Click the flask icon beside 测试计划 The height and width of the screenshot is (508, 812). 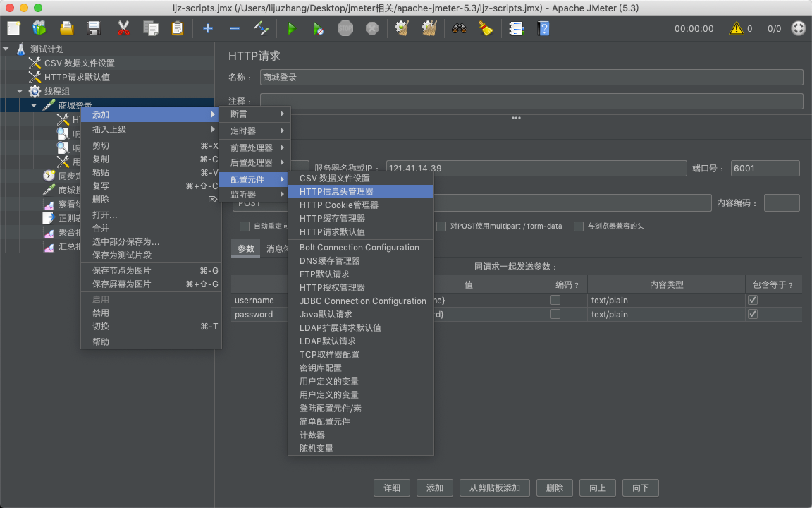[x=20, y=49]
